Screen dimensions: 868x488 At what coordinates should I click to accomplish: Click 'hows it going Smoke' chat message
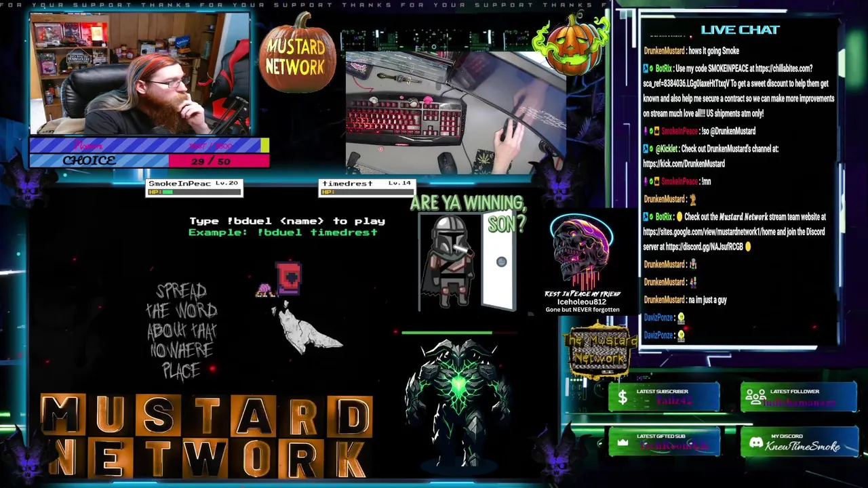tap(713, 51)
